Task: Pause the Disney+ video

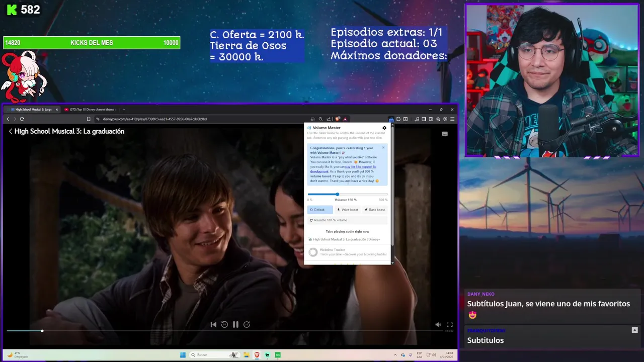Action: pyautogui.click(x=235, y=324)
